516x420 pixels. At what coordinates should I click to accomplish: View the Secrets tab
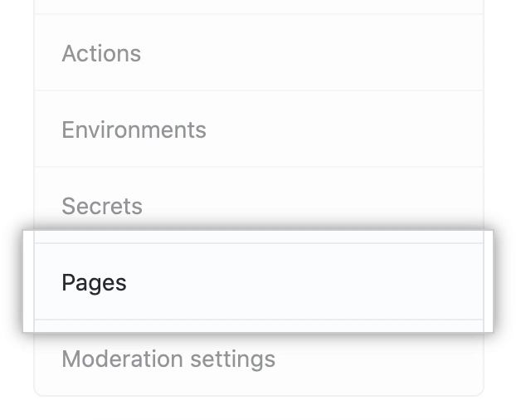click(102, 206)
